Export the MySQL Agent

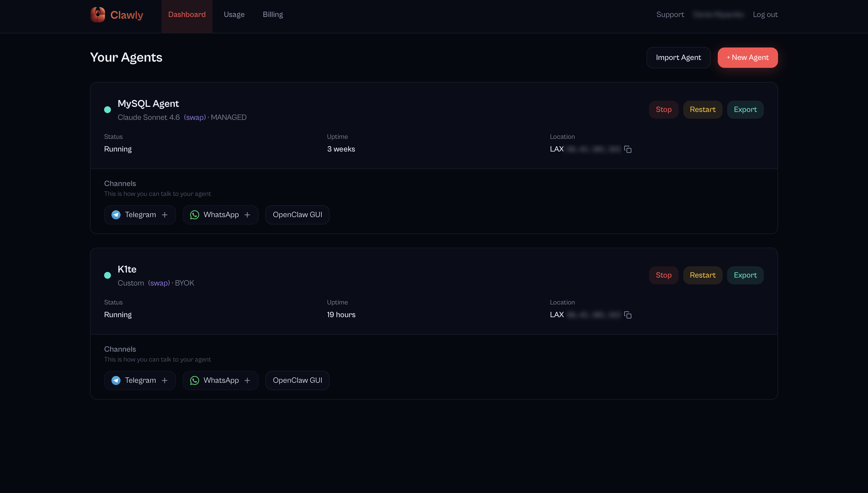pyautogui.click(x=745, y=110)
